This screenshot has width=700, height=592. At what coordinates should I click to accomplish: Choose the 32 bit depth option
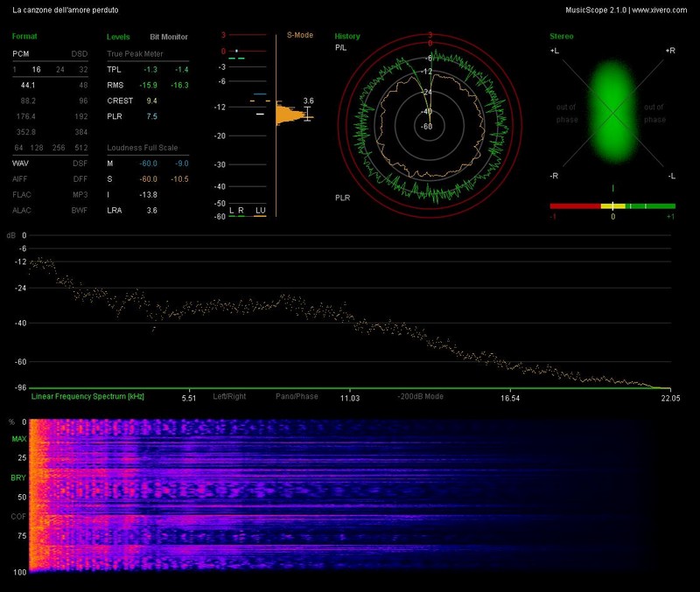pos(83,70)
